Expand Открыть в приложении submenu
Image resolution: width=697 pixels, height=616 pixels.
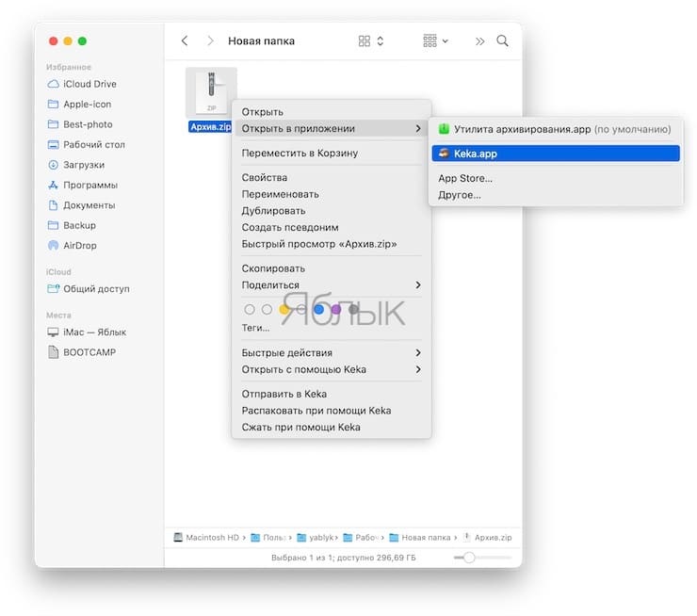click(x=332, y=128)
